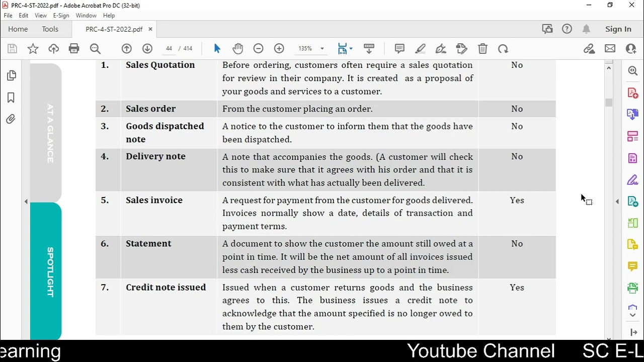Click the 'Sales invoice' cell

pyautogui.click(x=169, y=213)
